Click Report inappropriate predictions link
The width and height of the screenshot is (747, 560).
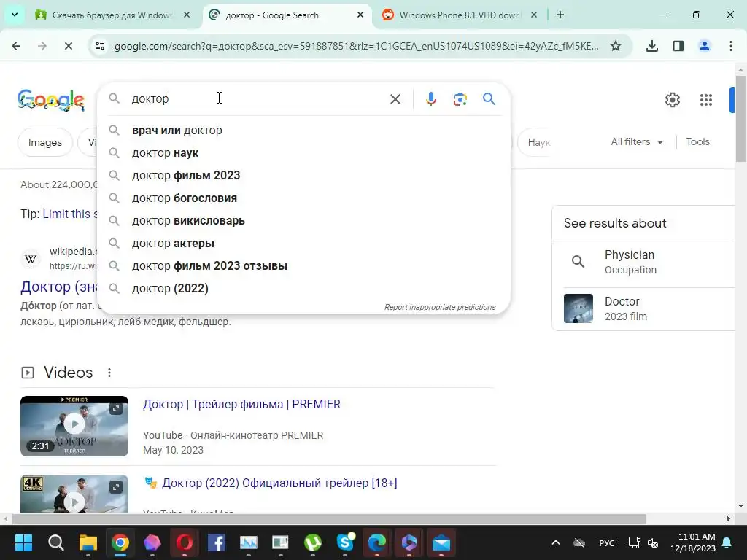[440, 307]
